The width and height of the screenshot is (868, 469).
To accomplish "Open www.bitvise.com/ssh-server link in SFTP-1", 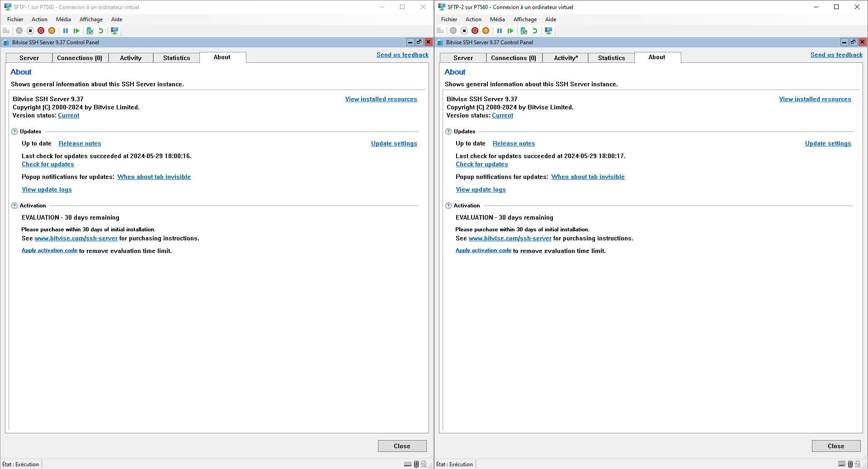I will click(76, 238).
